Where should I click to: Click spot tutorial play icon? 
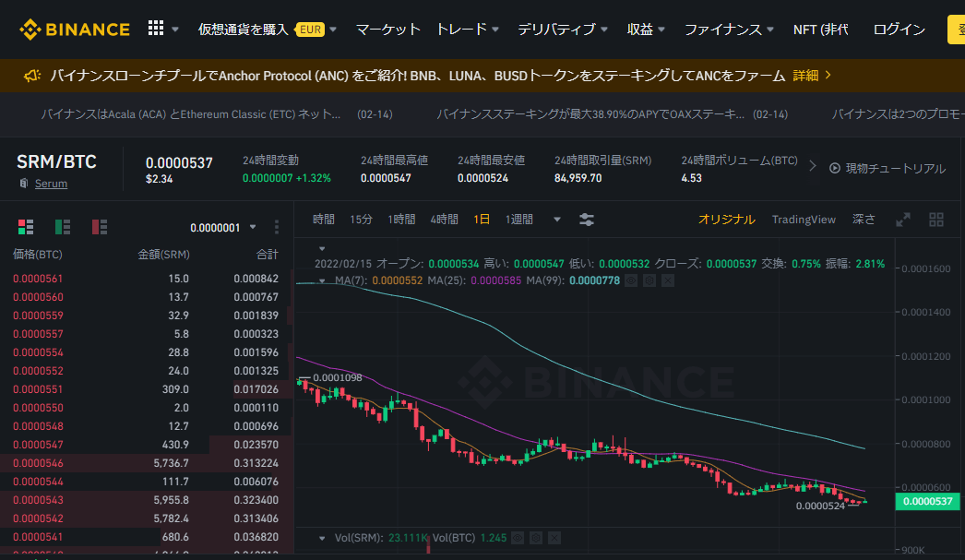coord(835,168)
